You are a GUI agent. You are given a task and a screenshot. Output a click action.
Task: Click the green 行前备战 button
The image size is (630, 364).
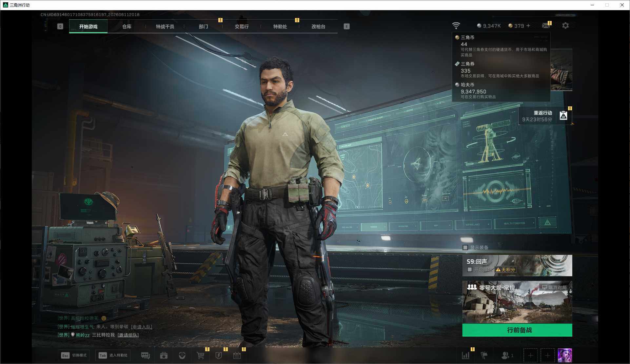coord(517,330)
